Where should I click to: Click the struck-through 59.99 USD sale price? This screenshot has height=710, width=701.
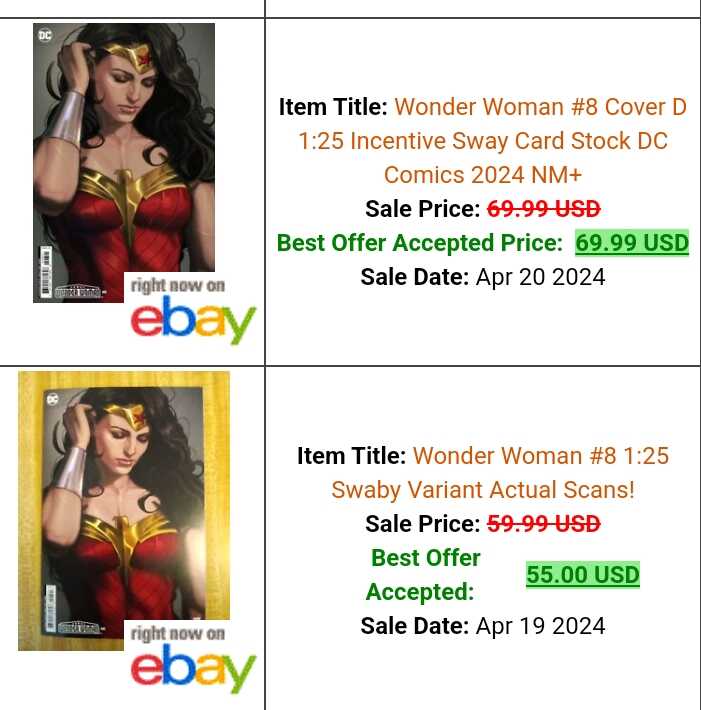543,524
